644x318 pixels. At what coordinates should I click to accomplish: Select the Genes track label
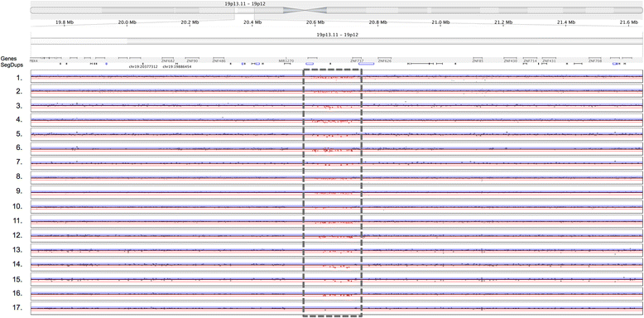point(7,59)
